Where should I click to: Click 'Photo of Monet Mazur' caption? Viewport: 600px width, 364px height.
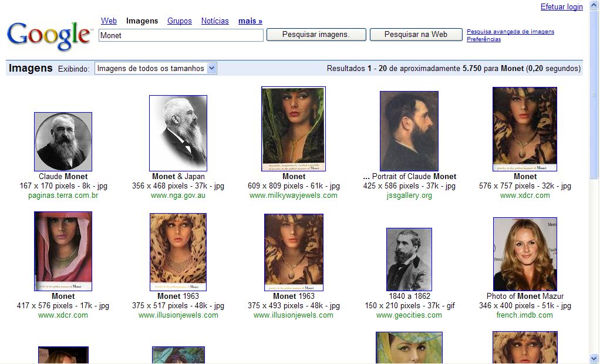(x=525, y=296)
